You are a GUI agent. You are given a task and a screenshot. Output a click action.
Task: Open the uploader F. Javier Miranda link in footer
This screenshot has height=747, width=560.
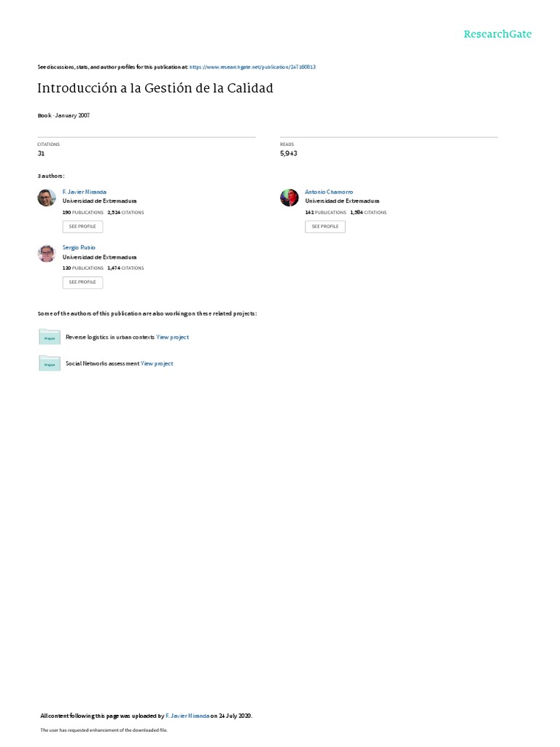187,716
